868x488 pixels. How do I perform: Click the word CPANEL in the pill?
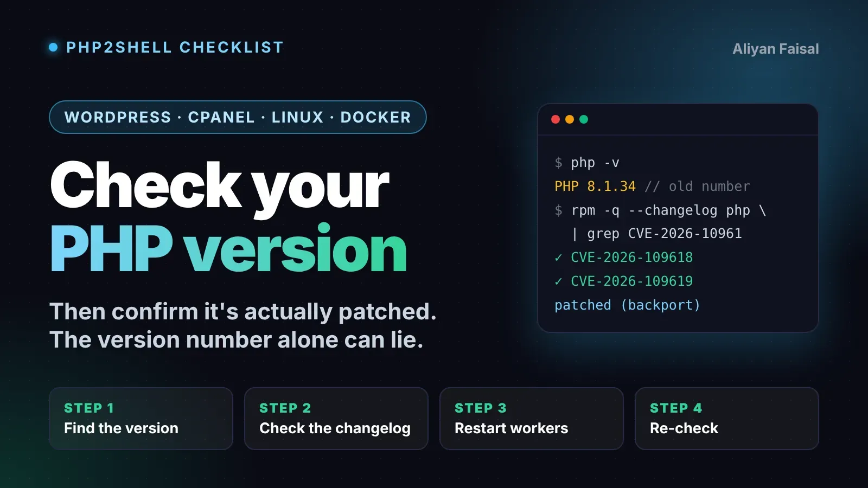tap(221, 117)
